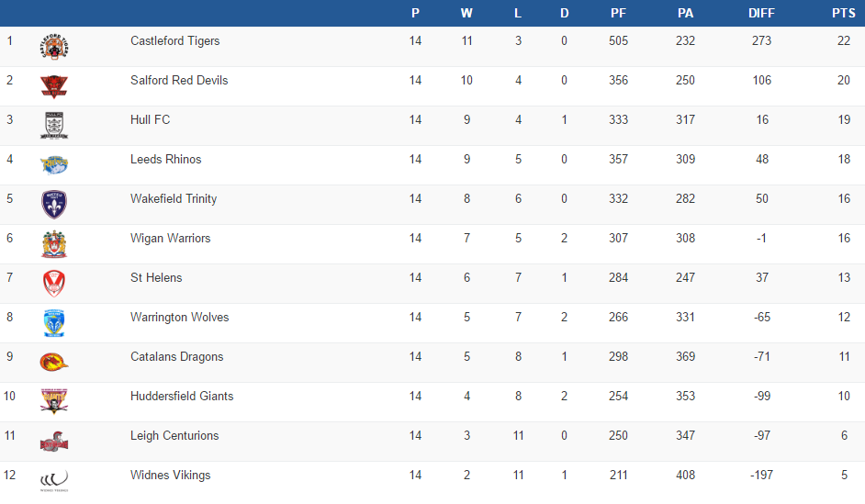Click the PA column header
This screenshot has height=504, width=865.
pyautogui.click(x=685, y=13)
